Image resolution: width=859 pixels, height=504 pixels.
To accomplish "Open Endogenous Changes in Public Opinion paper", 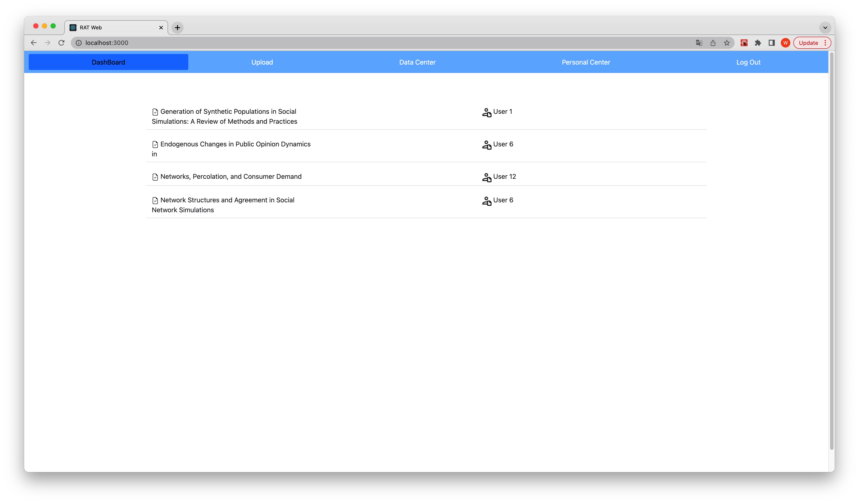I will [x=235, y=144].
